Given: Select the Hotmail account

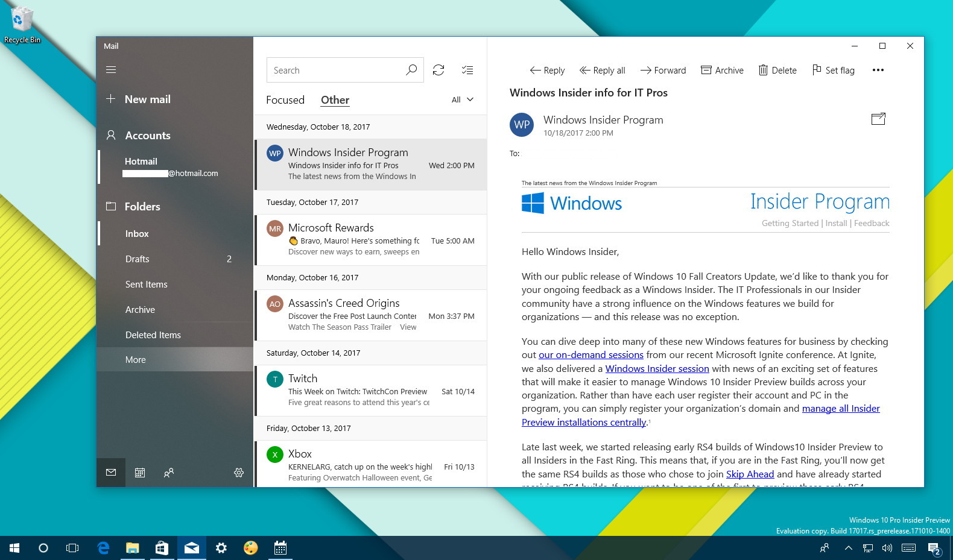Looking at the screenshot, I should 175,167.
